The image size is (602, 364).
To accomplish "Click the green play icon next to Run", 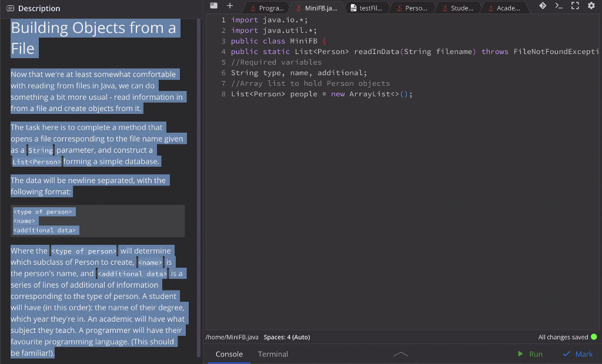I will click(520, 354).
